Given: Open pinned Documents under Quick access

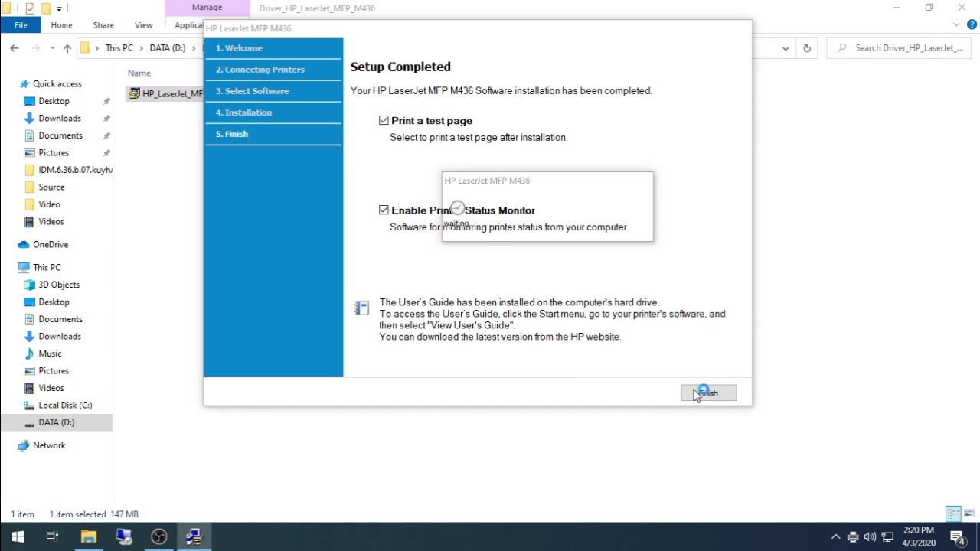Looking at the screenshot, I should (x=60, y=135).
